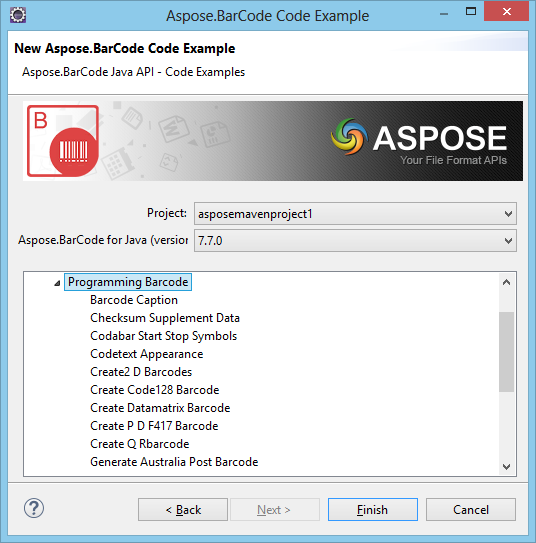The image size is (536, 543).
Task: Select Checksum Supplement Data example
Action: point(165,318)
